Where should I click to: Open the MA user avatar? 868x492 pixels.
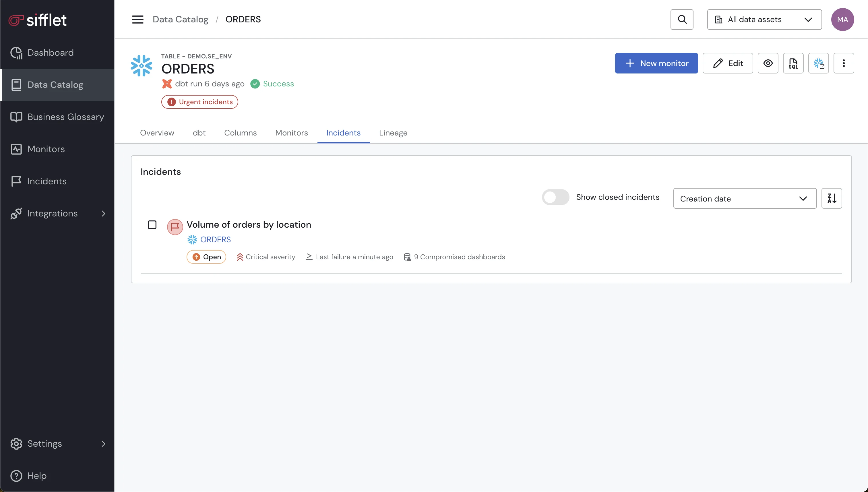coord(842,19)
